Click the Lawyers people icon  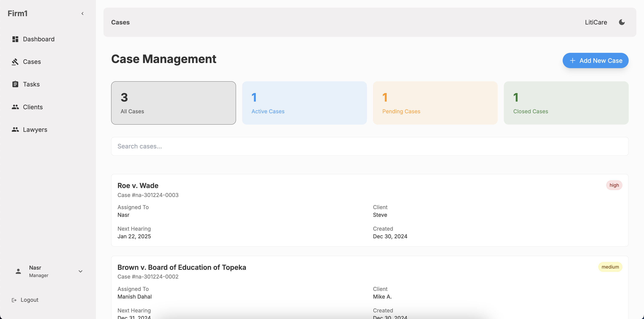pos(15,129)
